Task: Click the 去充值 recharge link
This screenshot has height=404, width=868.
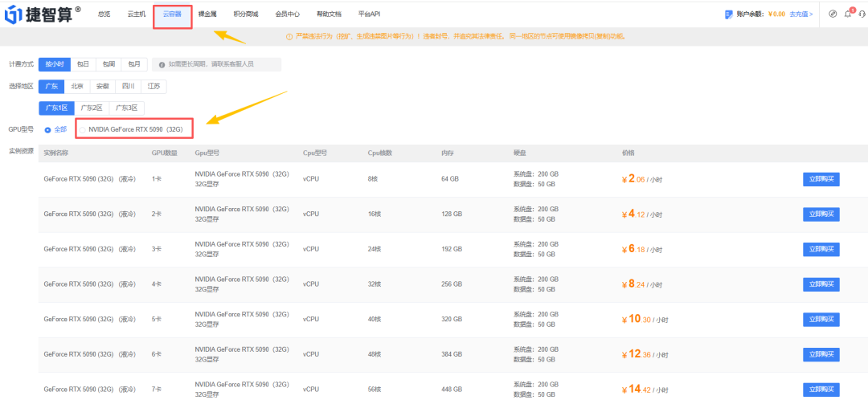Action: (x=801, y=14)
